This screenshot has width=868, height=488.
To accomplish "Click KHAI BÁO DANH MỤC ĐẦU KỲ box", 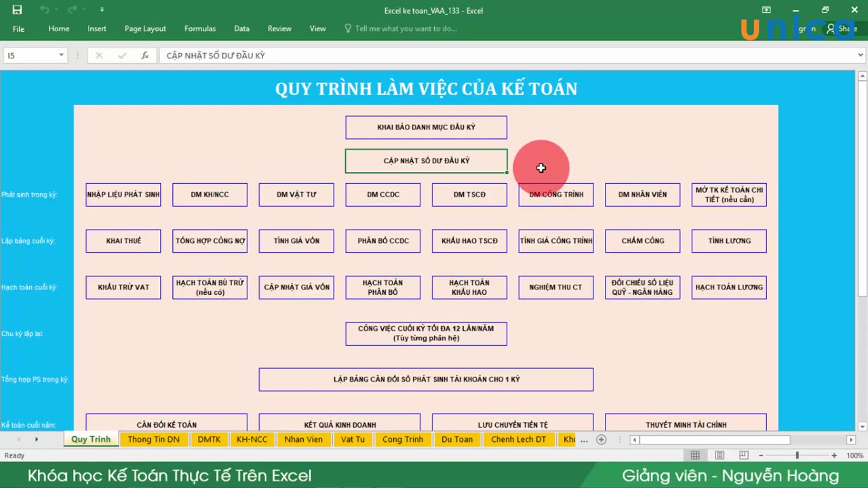I will coord(426,127).
